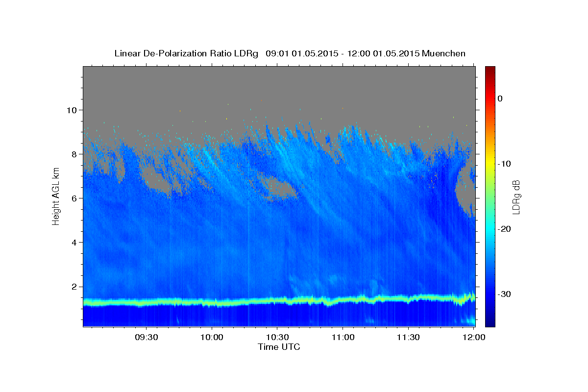The width and height of the screenshot is (588, 392).
Task: Click the dark red top of the colorbar
Action: point(490,71)
